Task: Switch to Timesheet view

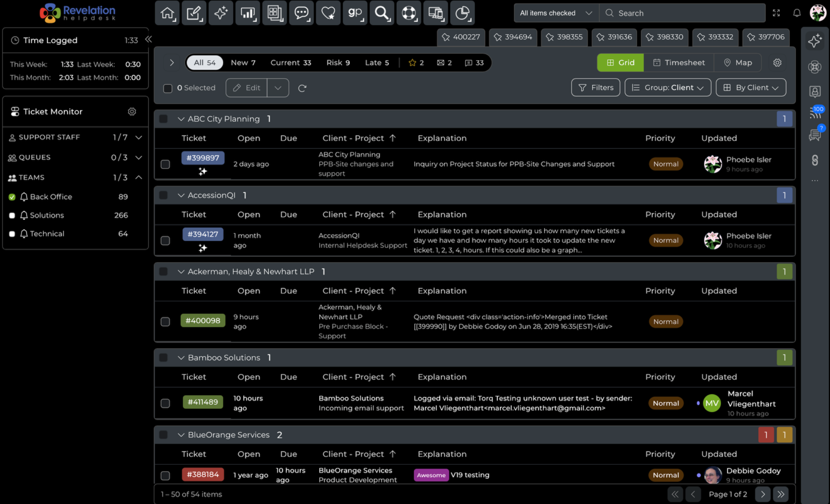Action: point(678,63)
